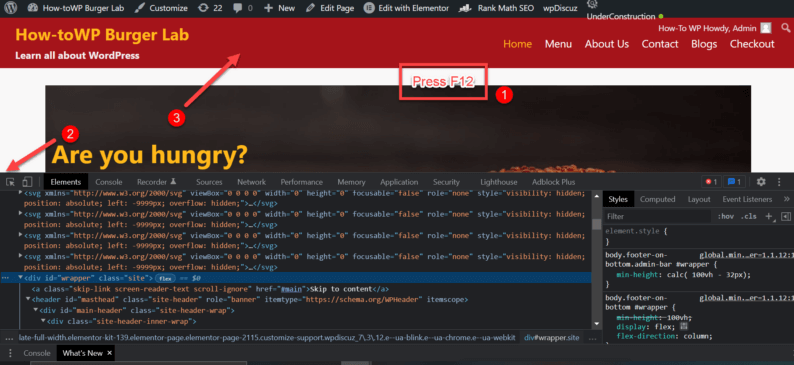Open Rank Math SEO admin bar item
Screen dimensions: 794x365
pyautogui.click(x=496, y=8)
